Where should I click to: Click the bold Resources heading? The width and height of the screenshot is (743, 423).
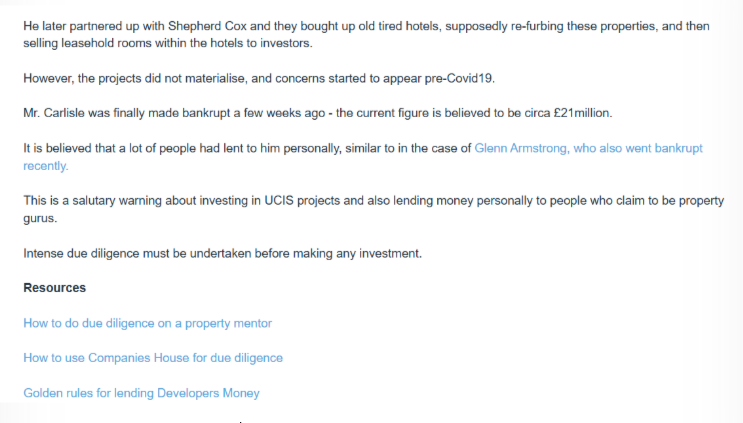click(54, 288)
